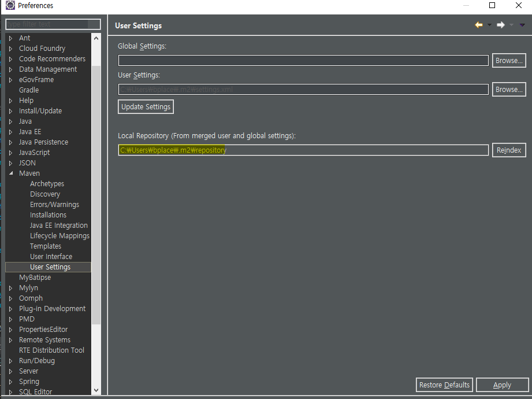
Task: Open Errors/Warnings under Maven
Action: (x=54, y=205)
